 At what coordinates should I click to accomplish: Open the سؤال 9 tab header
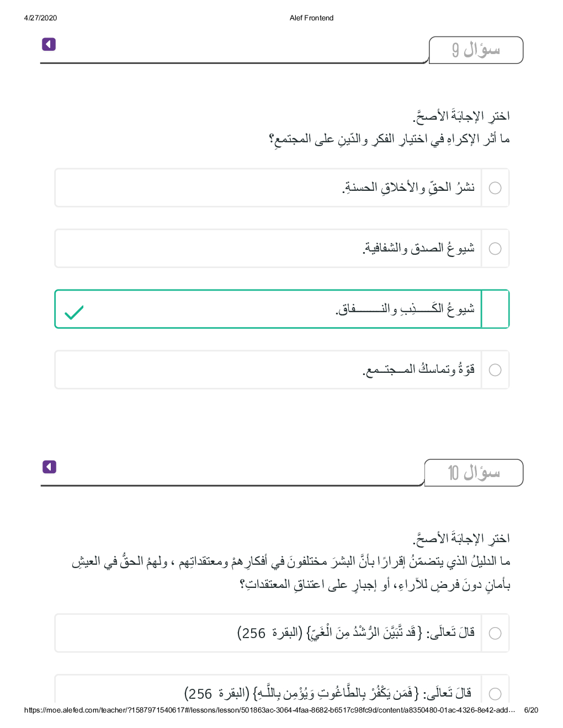tap(476, 50)
